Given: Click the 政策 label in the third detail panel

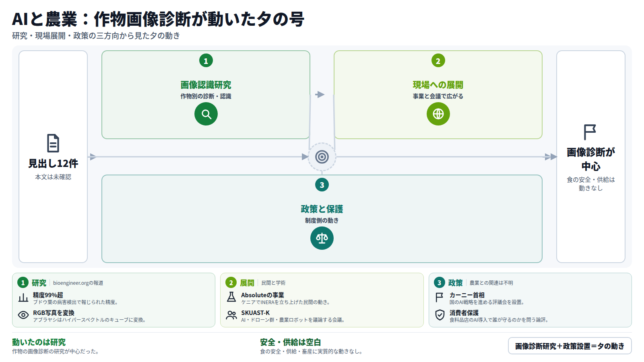Looking at the screenshot, I should tap(456, 283).
